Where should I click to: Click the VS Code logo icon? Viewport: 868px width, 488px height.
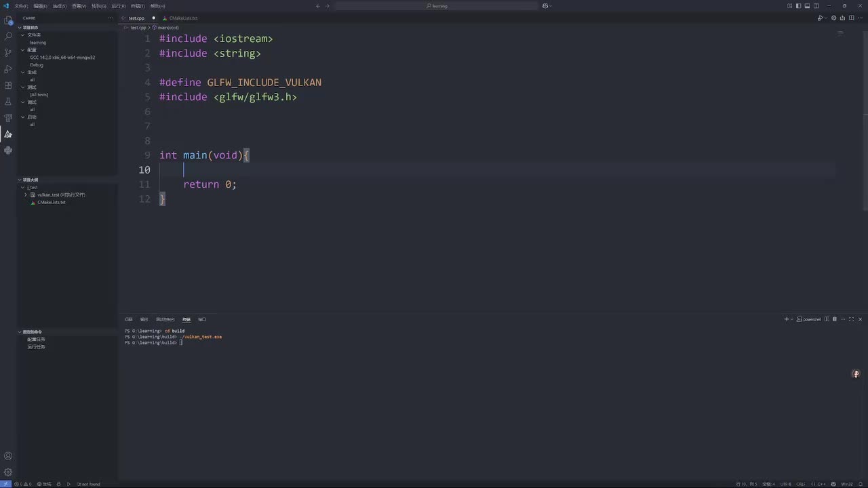[5, 5]
